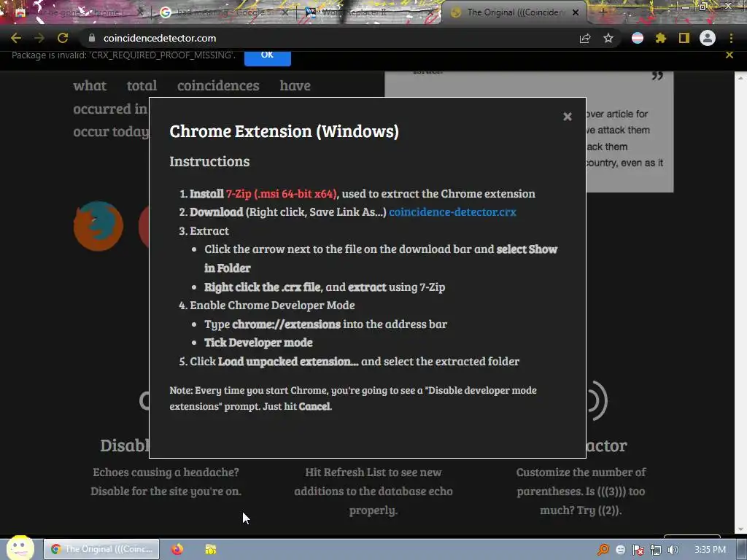Image resolution: width=747 pixels, height=560 pixels.
Task: Click the gray quote card behind dialog
Action: pyautogui.click(x=630, y=143)
